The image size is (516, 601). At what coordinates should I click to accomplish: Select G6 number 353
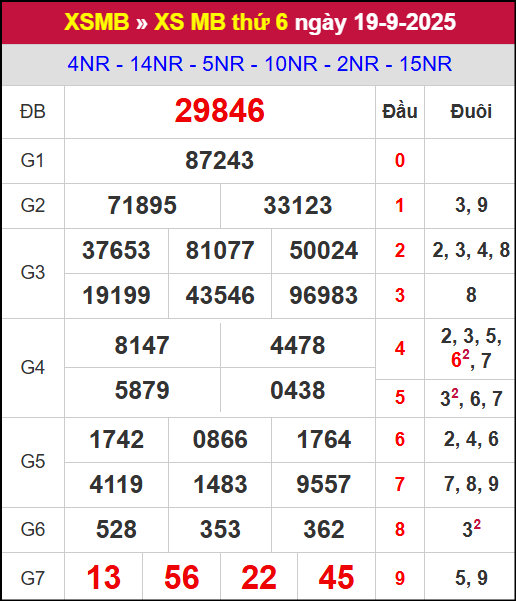[x=220, y=529]
